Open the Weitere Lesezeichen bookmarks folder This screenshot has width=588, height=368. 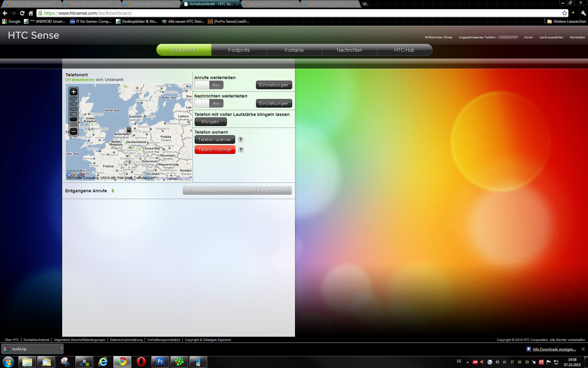point(566,21)
